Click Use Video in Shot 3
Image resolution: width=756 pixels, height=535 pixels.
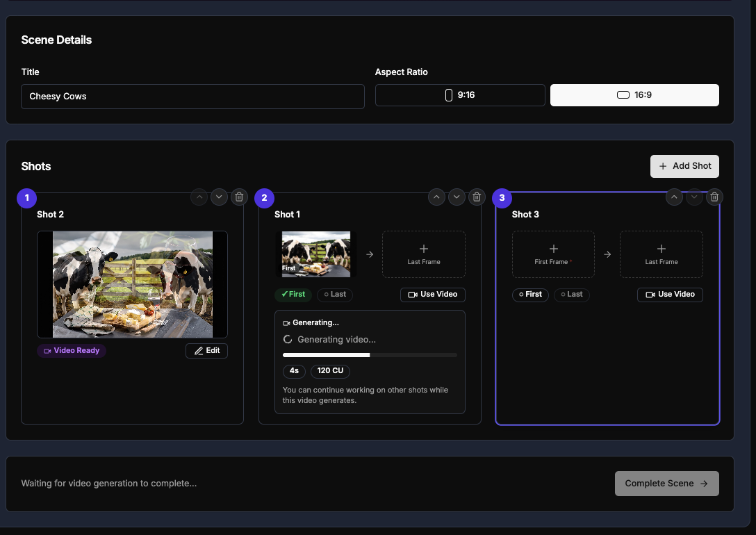click(x=670, y=295)
